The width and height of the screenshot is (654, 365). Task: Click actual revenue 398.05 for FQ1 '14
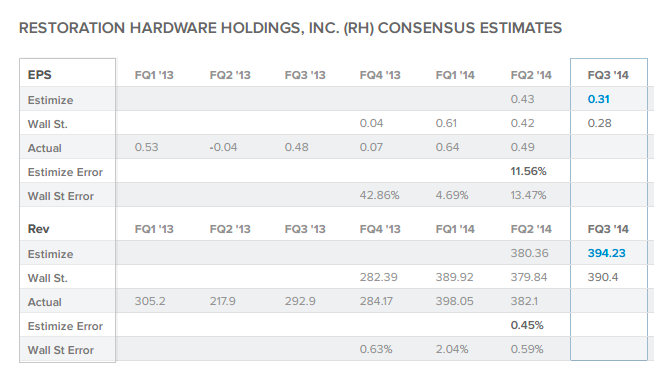point(454,301)
